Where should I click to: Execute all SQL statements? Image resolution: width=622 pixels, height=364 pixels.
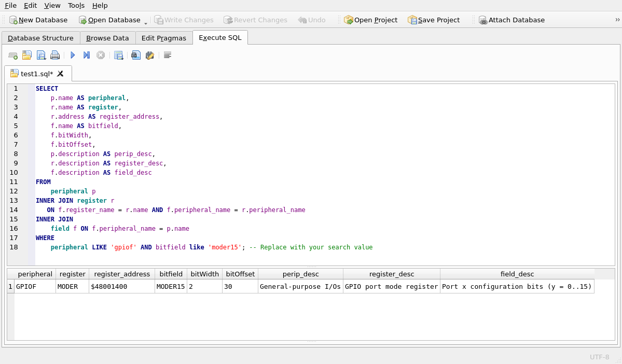click(x=72, y=55)
